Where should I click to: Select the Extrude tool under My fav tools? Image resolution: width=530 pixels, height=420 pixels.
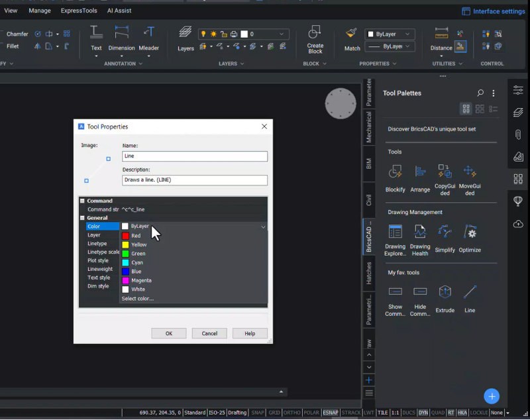pyautogui.click(x=445, y=293)
